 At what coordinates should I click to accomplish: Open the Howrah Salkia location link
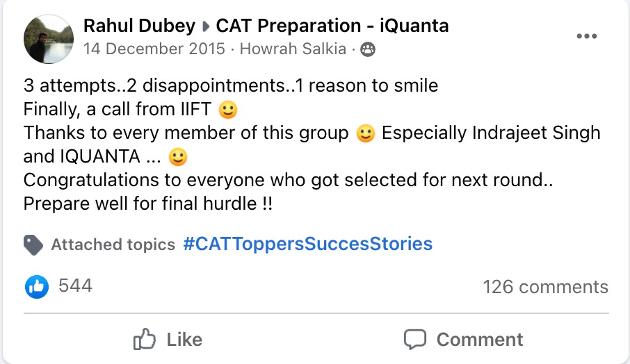tap(293, 49)
